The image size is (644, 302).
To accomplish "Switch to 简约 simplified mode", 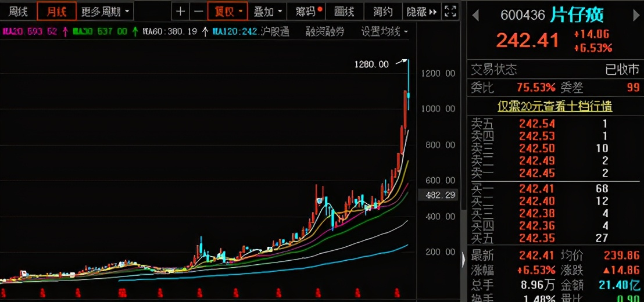I will tap(383, 12).
